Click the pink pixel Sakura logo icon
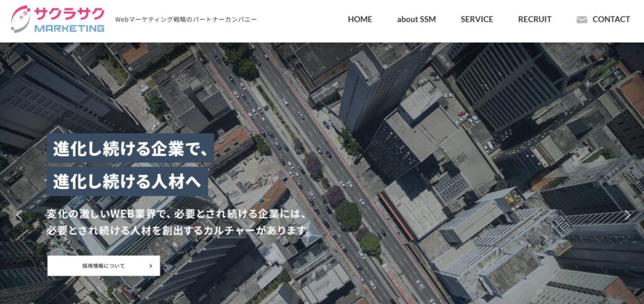The width and height of the screenshot is (644, 304). pyautogui.click(x=21, y=19)
